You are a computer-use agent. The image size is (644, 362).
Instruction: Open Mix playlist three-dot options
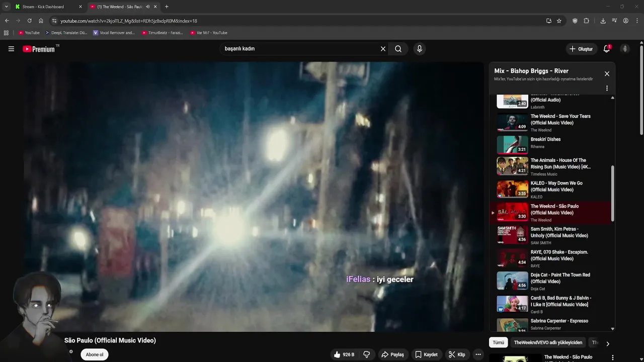pos(607,88)
